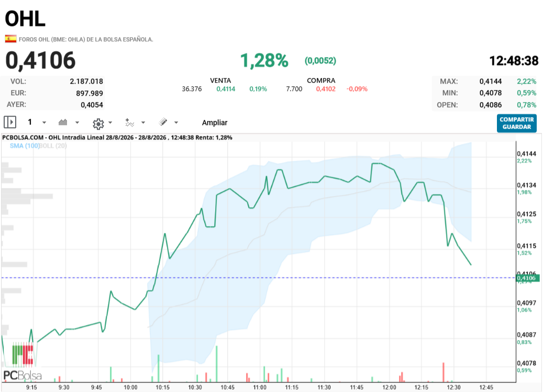
Task: Click the Ampliar button
Action: tap(215, 122)
